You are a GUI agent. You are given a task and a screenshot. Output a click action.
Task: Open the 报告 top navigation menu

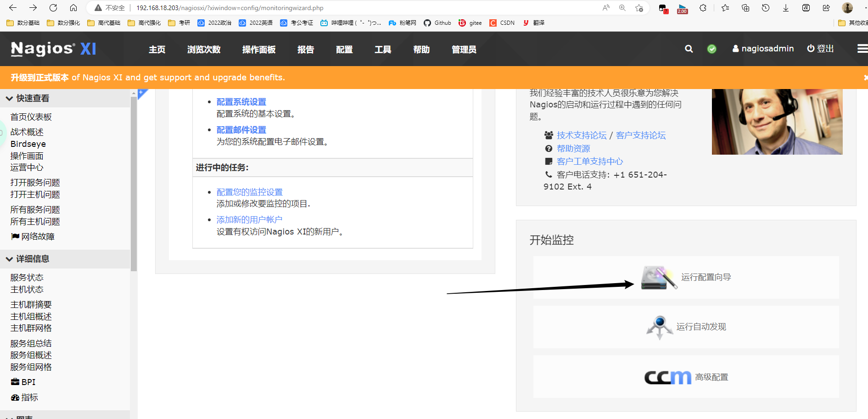tap(305, 50)
